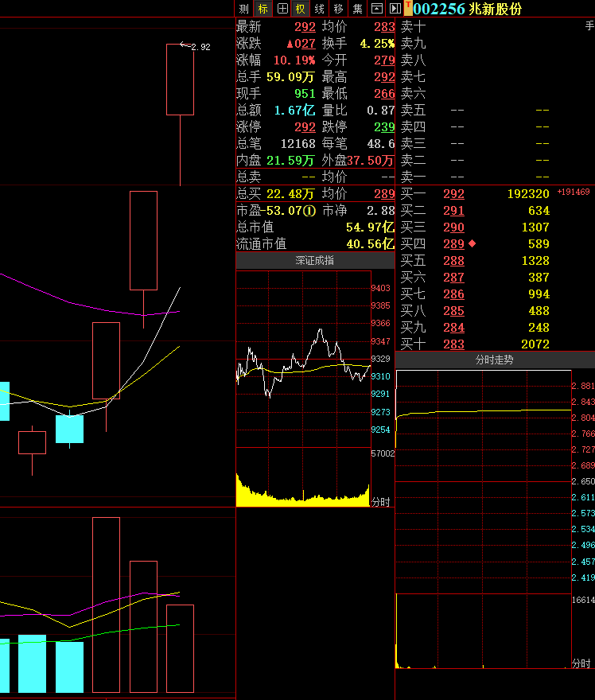
Task: Click the 集 toolbar icon
Action: pyautogui.click(x=358, y=8)
